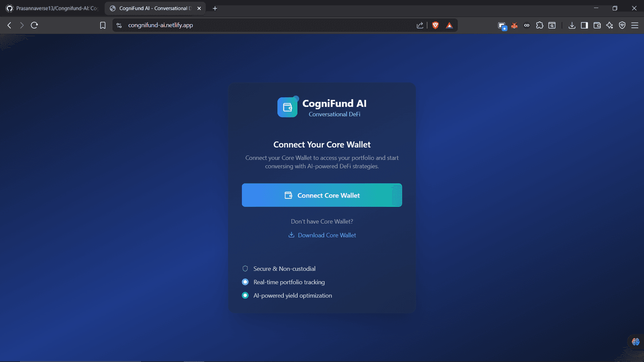Open Brave VPN shield icon

coord(622,25)
